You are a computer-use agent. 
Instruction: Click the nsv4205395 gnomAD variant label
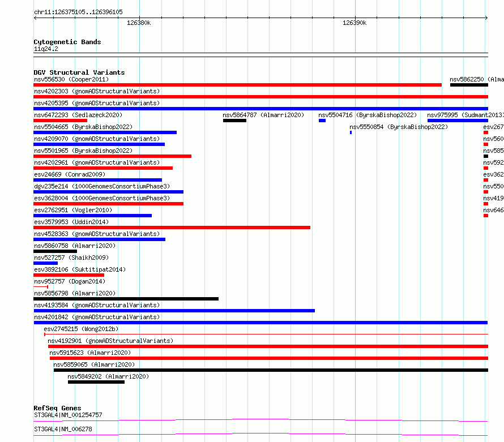coord(97,103)
